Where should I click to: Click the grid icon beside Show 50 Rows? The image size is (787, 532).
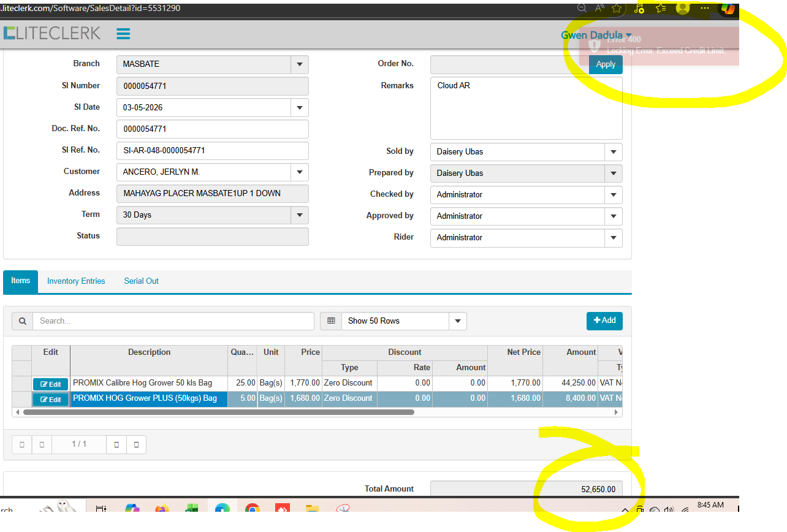click(331, 321)
